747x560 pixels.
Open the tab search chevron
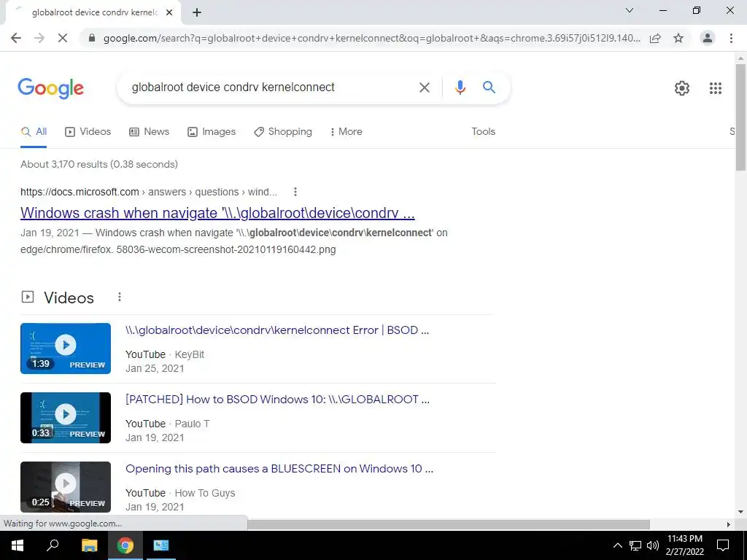630,10
